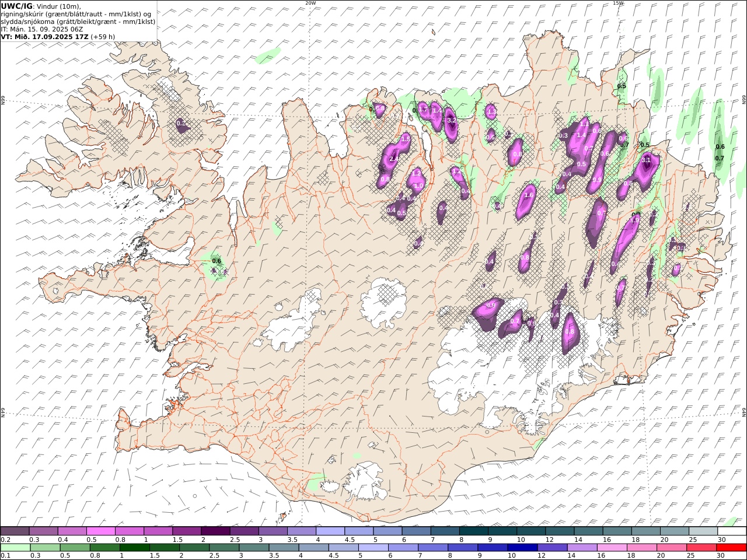Screen dimensions: 747x560
Task: Click the 2.4 snowfall value label
Action: click(394, 159)
